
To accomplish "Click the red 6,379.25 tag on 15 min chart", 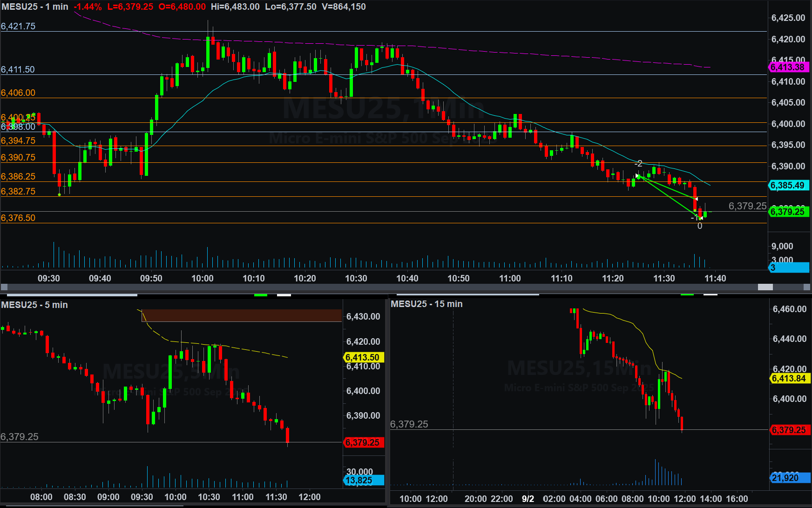I will [x=789, y=430].
